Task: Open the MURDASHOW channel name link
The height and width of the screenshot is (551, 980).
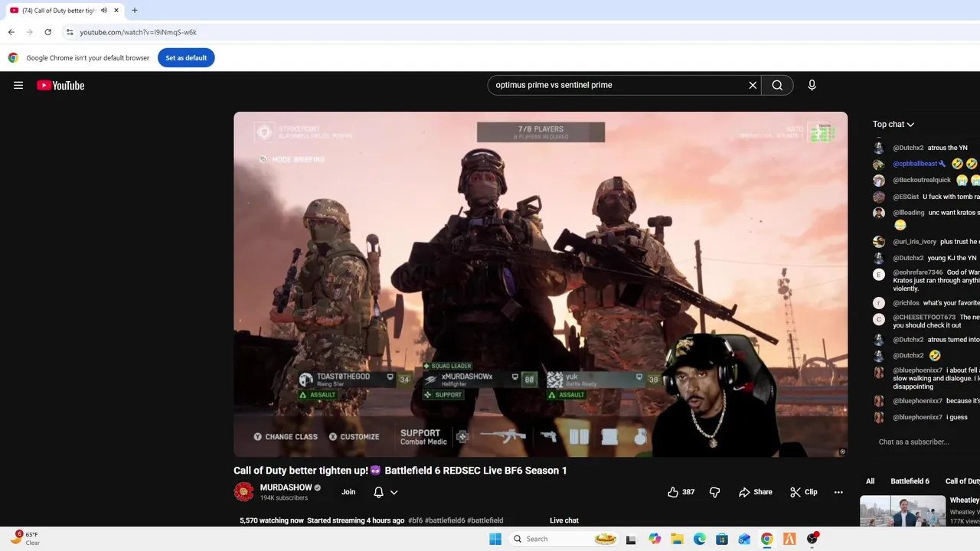Action: (x=286, y=487)
